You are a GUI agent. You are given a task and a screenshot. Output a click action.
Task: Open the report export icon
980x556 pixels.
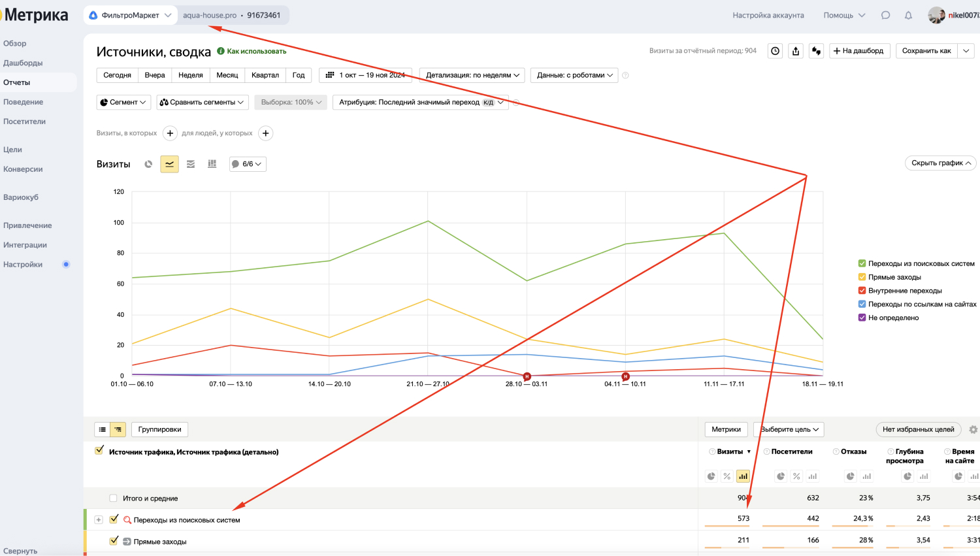(796, 51)
